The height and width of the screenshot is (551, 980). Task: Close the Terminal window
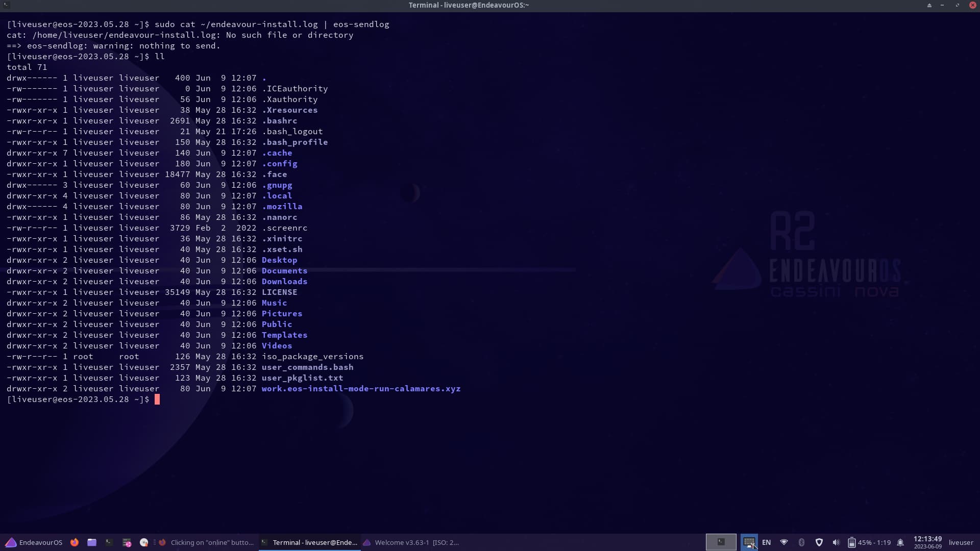tap(972, 5)
